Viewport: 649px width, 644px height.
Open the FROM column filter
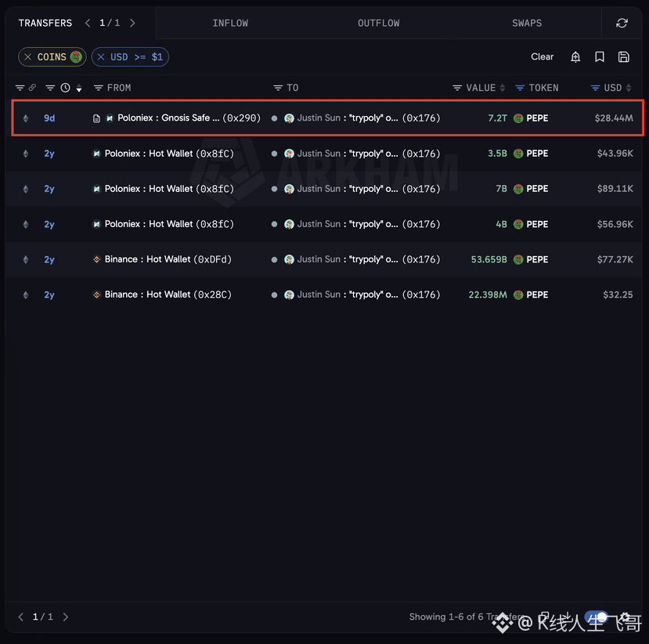[x=98, y=88]
